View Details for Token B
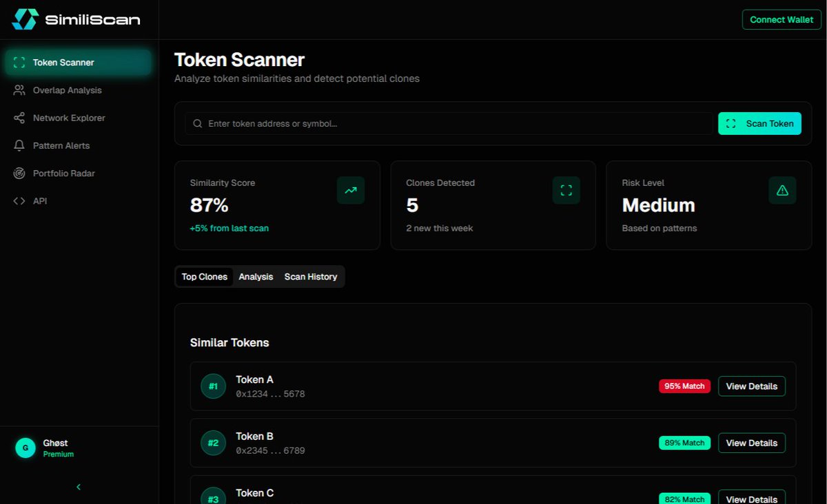Viewport: 827px width, 504px height. (x=751, y=443)
